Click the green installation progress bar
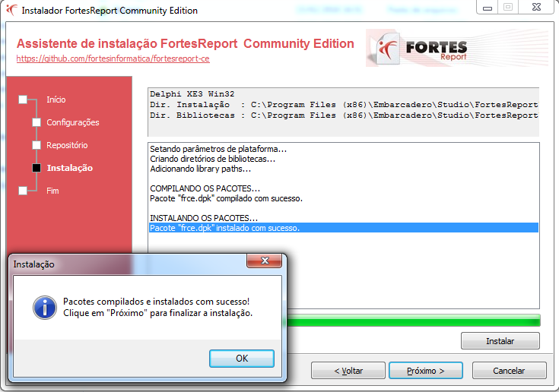 click(414, 320)
